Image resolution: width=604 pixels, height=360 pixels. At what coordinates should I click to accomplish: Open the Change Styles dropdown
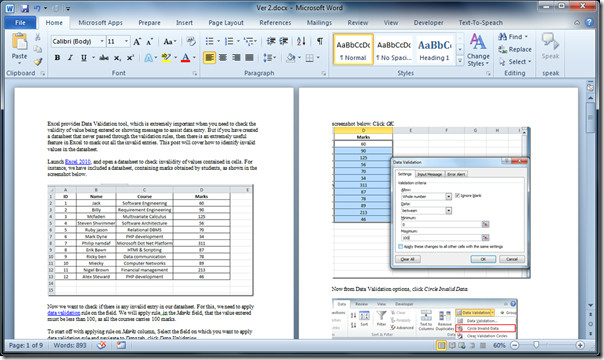click(478, 50)
